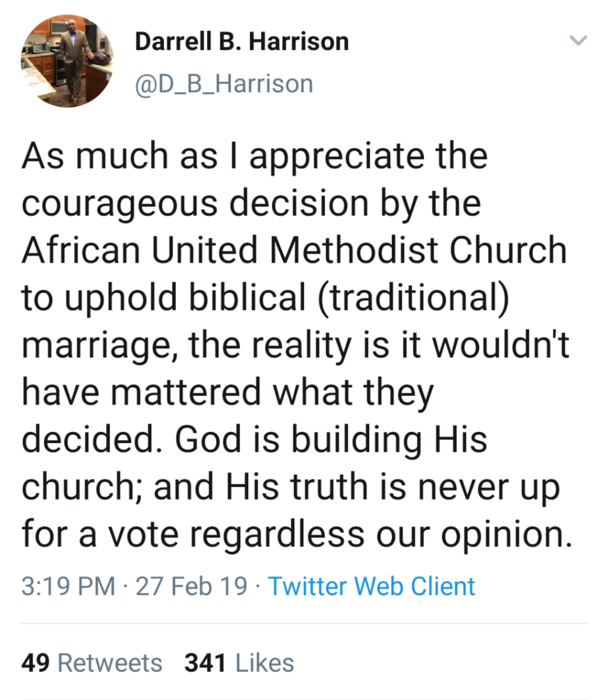Viewport: 608px width, 700px height.
Task: Click the @D_B_Harrison handle
Action: point(224,84)
